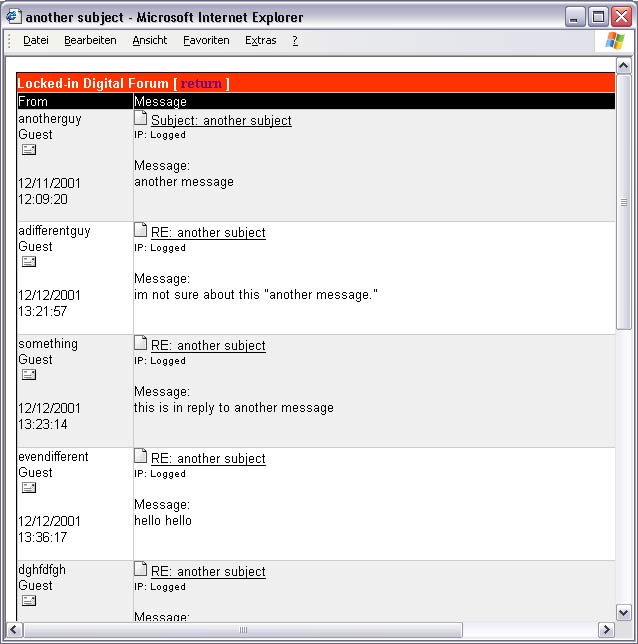The height and width of the screenshot is (644, 638).
Task: Click the username 'adifferentguy'
Action: click(54, 231)
